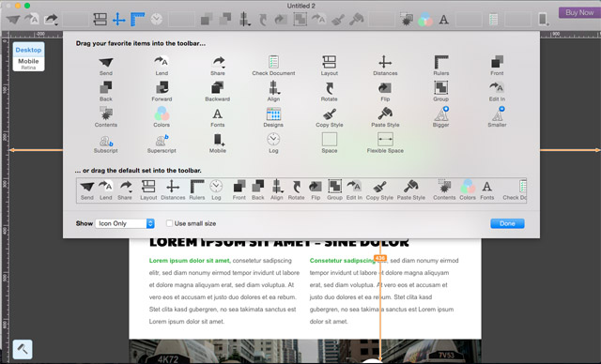
Task: Click the Mobile device icon in the window toolbar
Action: tap(544, 19)
